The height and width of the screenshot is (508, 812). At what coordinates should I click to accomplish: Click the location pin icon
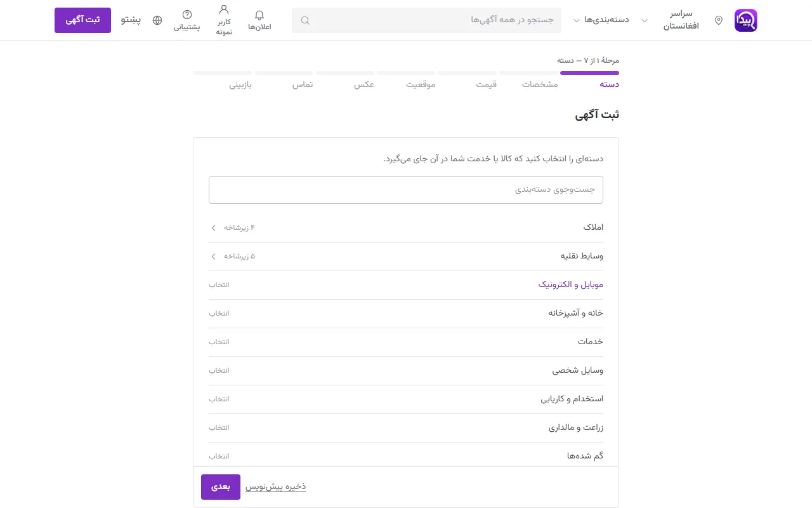tap(719, 20)
